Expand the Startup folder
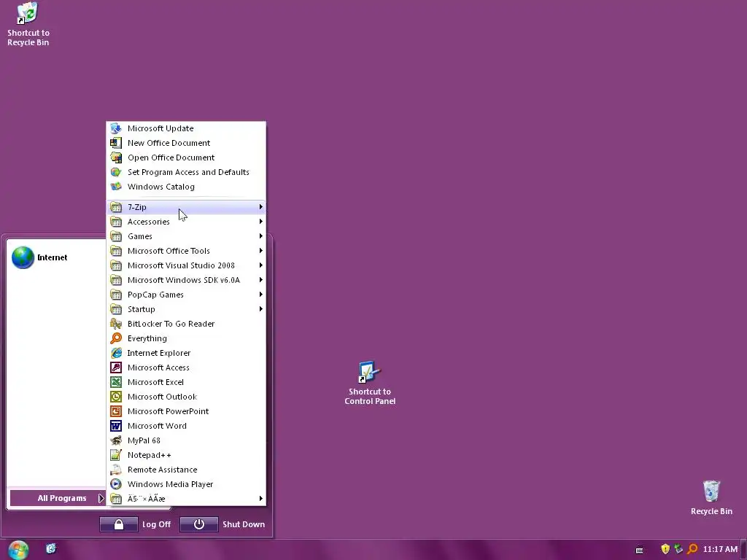Image resolution: width=747 pixels, height=560 pixels. pos(186,309)
